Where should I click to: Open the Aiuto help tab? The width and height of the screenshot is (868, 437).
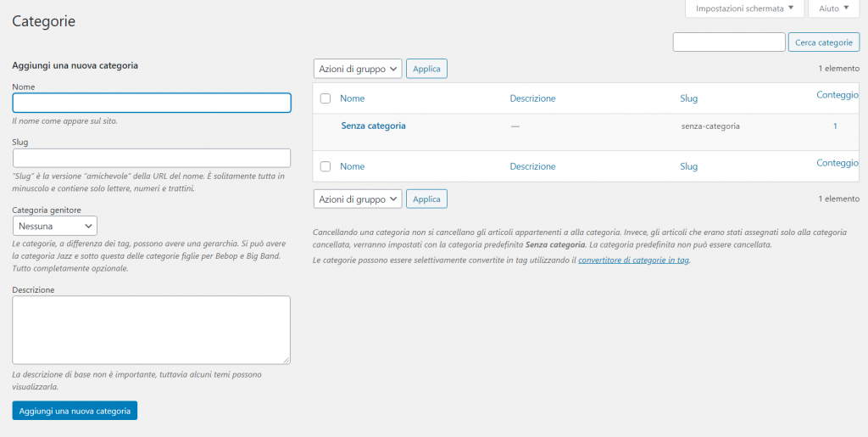(834, 8)
